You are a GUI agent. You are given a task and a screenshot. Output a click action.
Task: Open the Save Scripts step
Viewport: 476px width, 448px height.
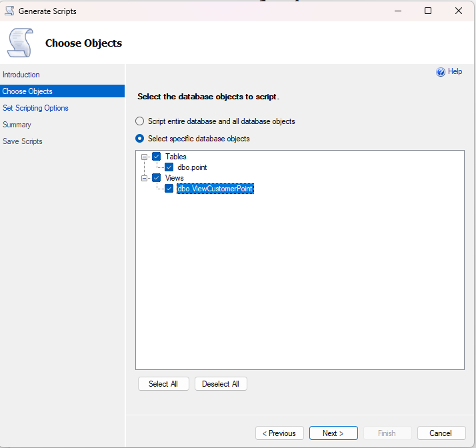(x=23, y=141)
